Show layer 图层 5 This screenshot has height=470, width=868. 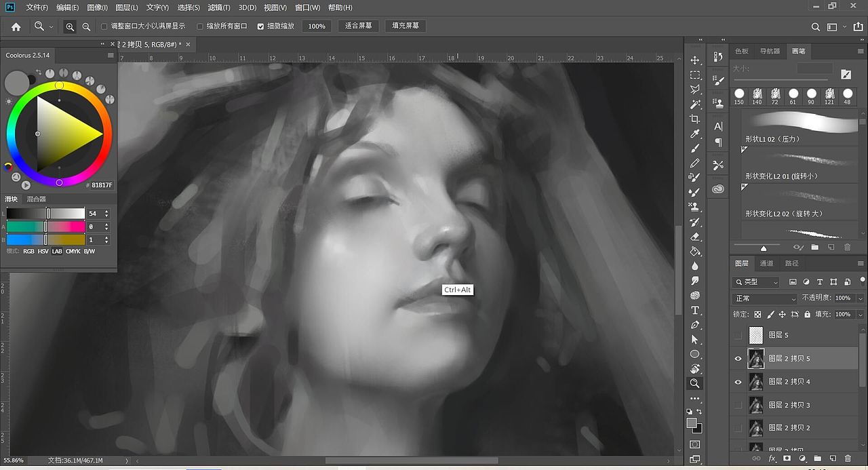(x=738, y=335)
